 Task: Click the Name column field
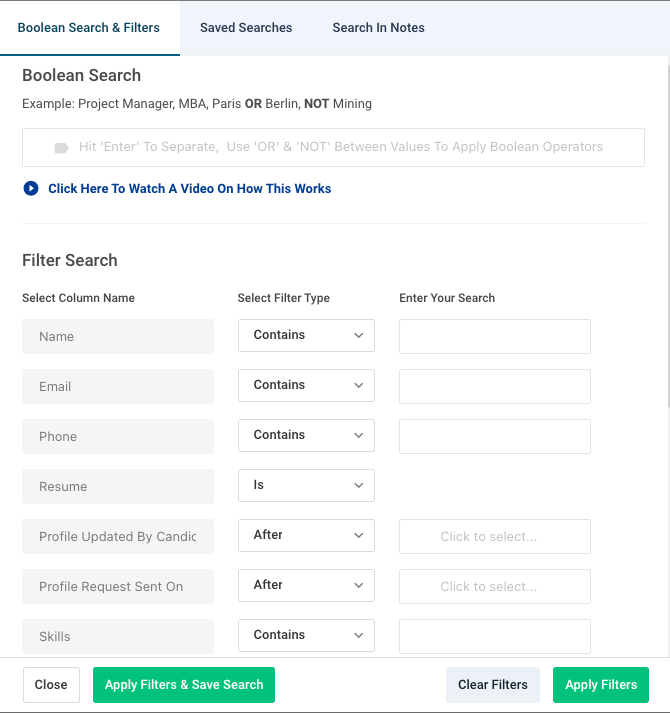[118, 336]
